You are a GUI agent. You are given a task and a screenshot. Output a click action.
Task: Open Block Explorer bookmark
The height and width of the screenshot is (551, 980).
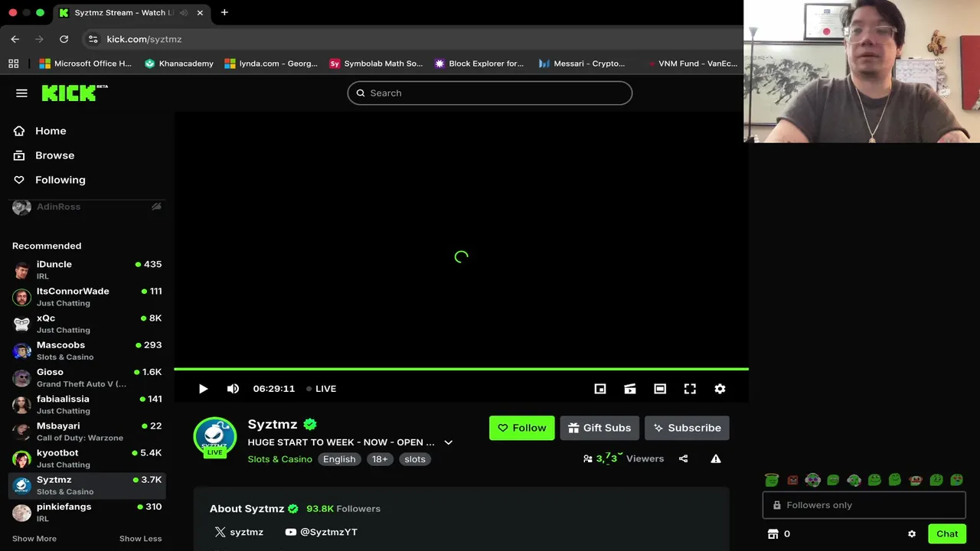point(479,64)
